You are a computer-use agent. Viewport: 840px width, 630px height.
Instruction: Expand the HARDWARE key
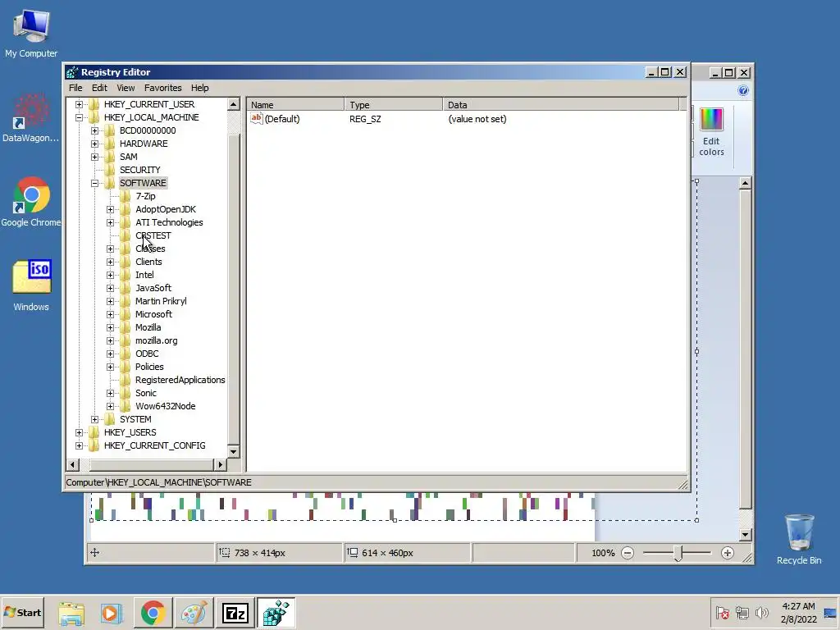click(x=95, y=144)
